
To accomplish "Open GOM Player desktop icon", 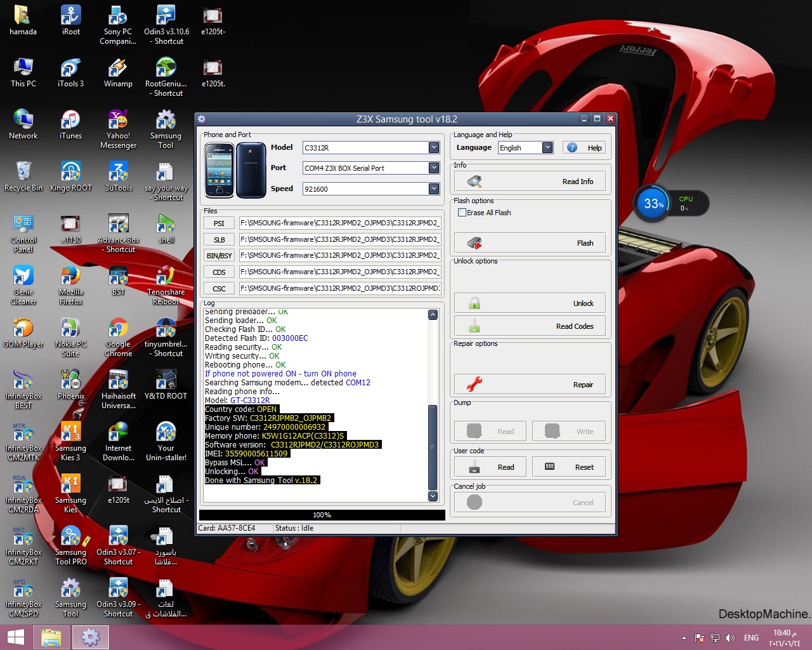I will tap(23, 333).
